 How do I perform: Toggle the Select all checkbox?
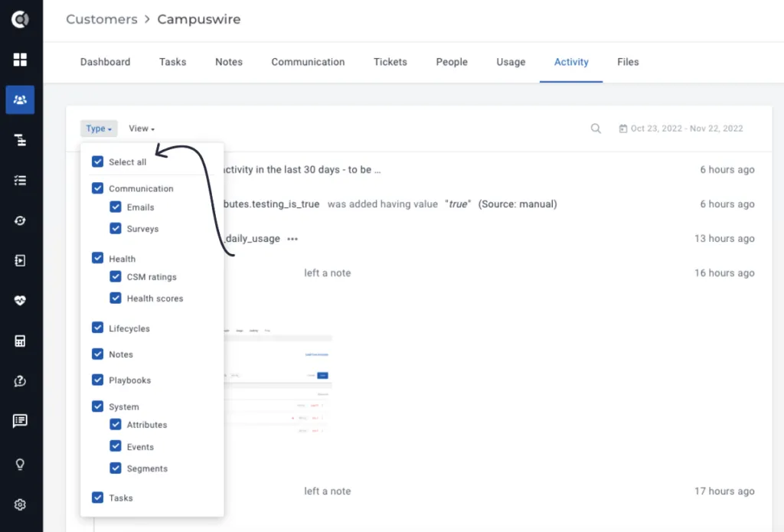97,162
